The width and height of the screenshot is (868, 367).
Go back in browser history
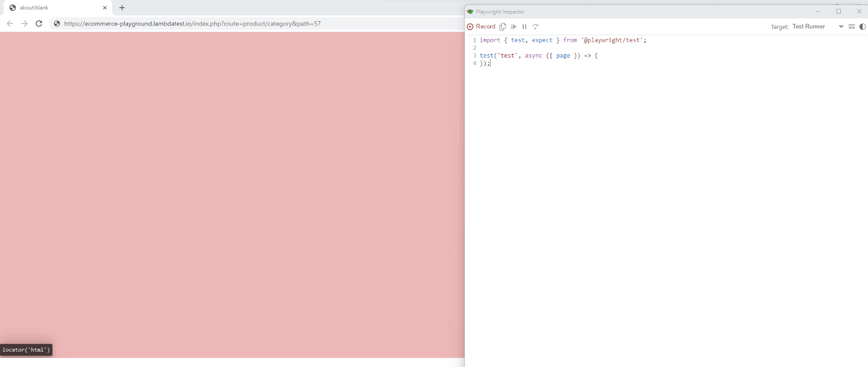click(10, 23)
